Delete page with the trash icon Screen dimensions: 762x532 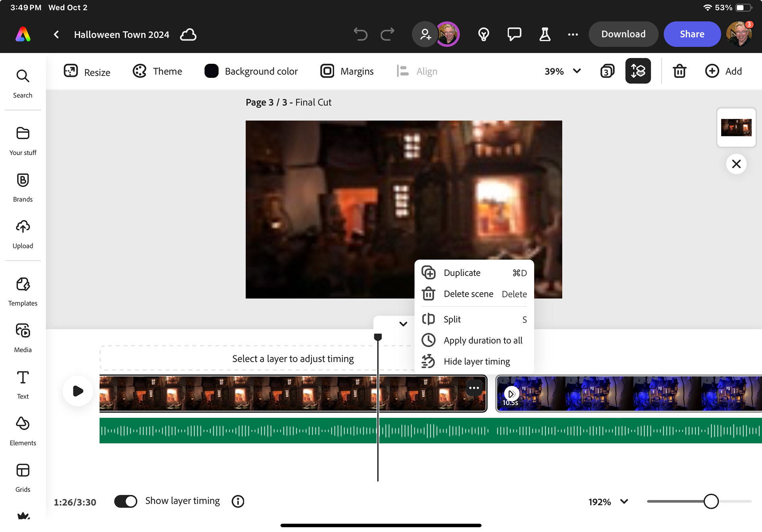pyautogui.click(x=679, y=71)
